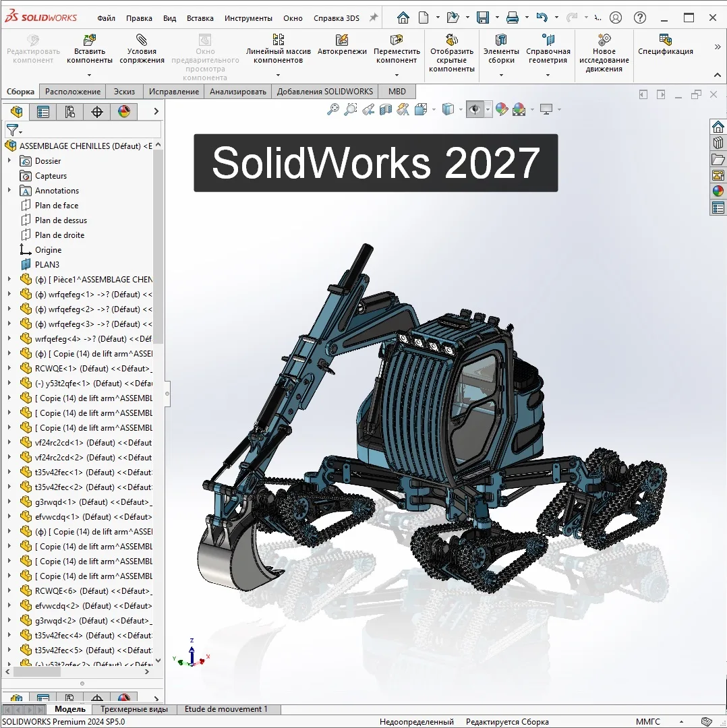
Task: Expand the Dossier tree node
Action: click(x=9, y=160)
